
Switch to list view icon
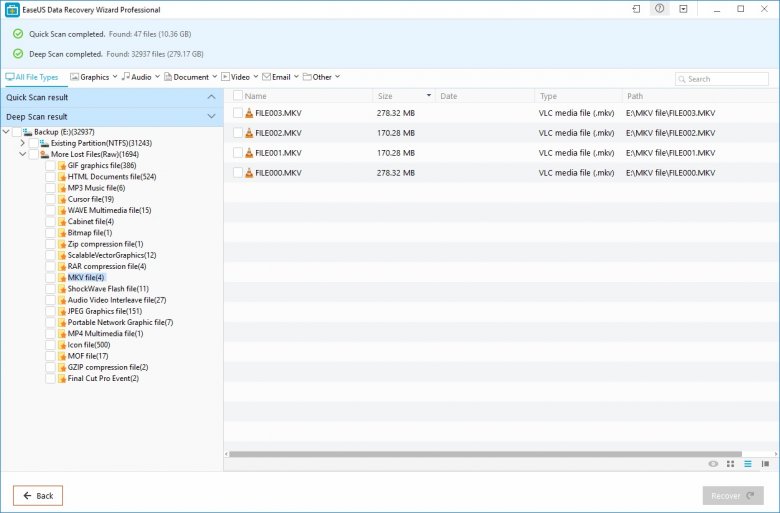click(x=748, y=464)
